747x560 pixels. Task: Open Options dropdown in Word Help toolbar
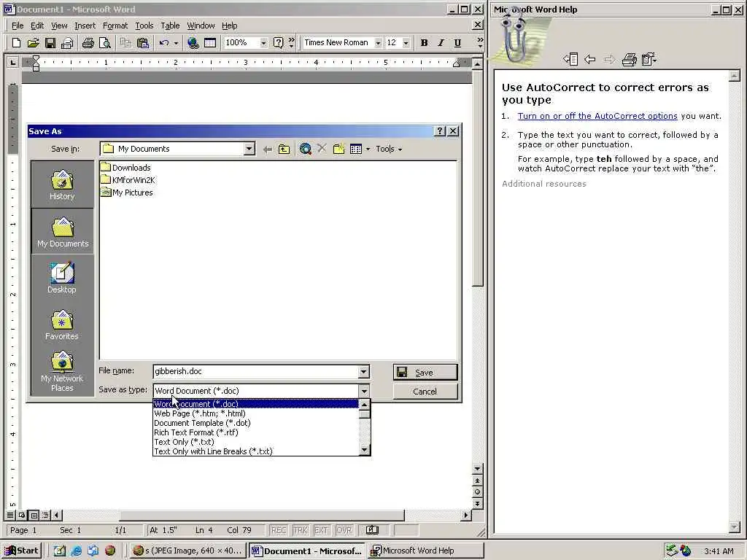[x=649, y=60]
